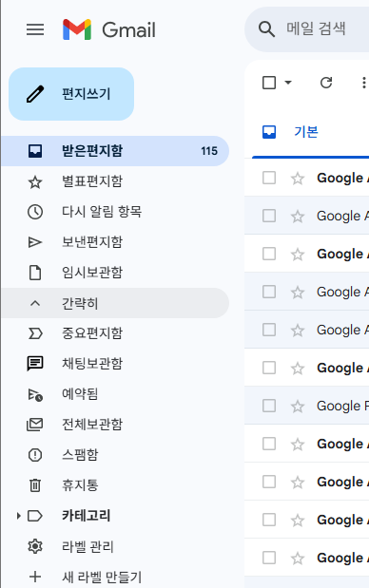Check the box for the topmost email
This screenshot has height=588, width=369.
pos(269,178)
